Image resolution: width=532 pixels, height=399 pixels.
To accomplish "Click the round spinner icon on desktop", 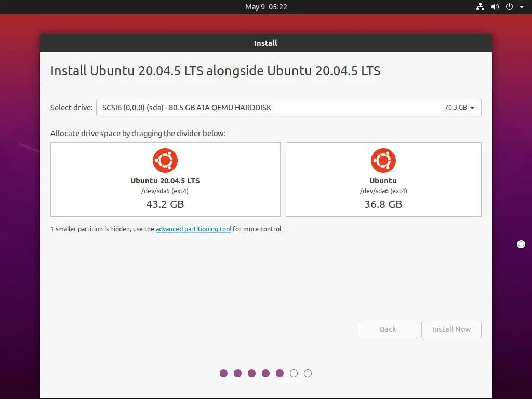I will (x=521, y=244).
